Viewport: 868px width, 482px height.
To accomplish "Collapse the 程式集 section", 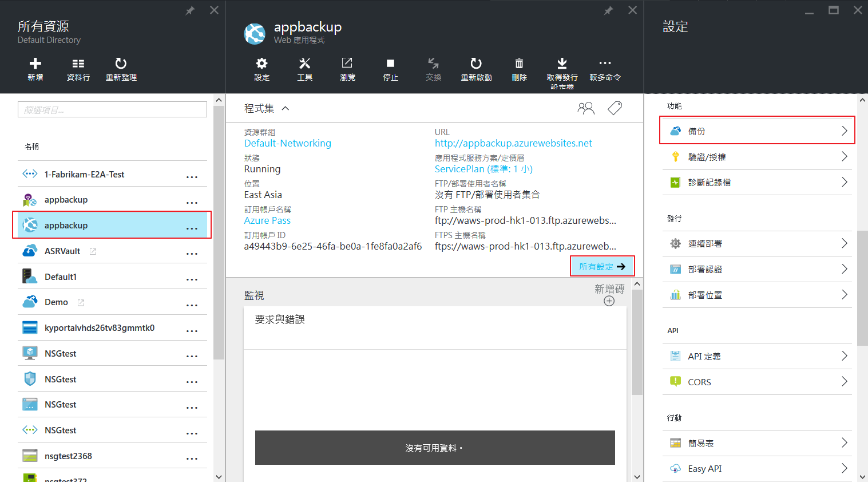I will pyautogui.click(x=286, y=108).
